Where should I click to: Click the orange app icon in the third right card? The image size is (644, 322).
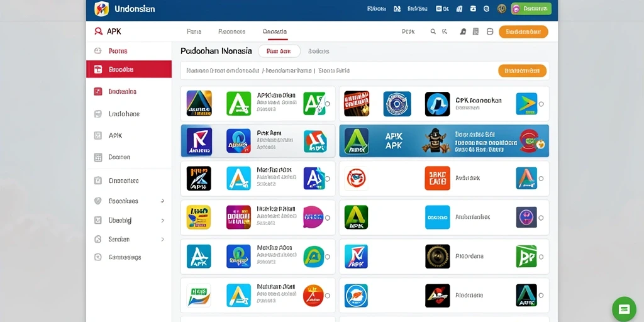[x=438, y=178]
